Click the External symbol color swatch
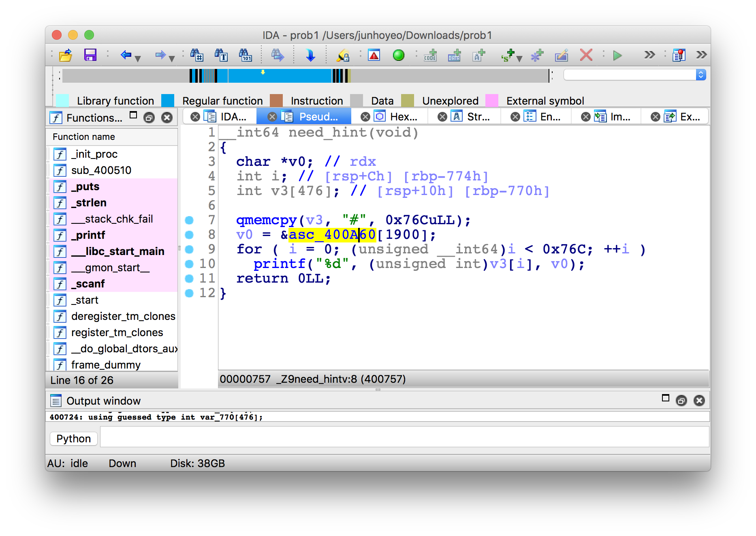Screen dimensions: 756x536 tap(492, 101)
